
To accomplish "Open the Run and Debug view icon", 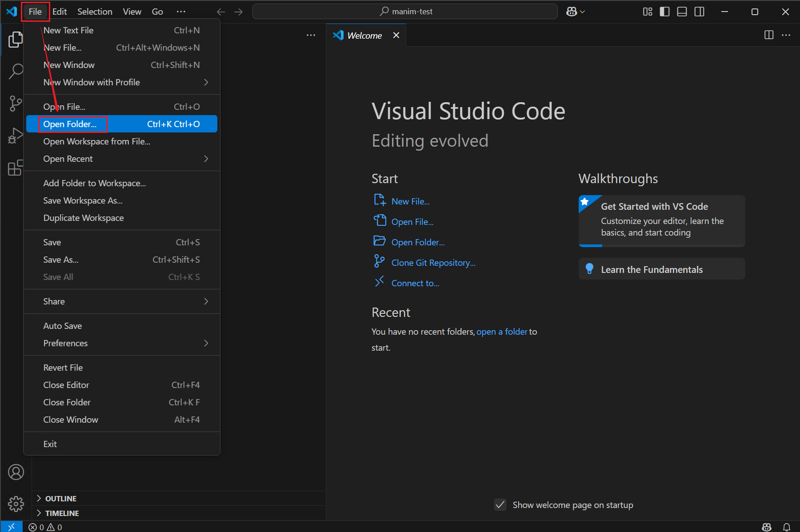I will [16, 136].
